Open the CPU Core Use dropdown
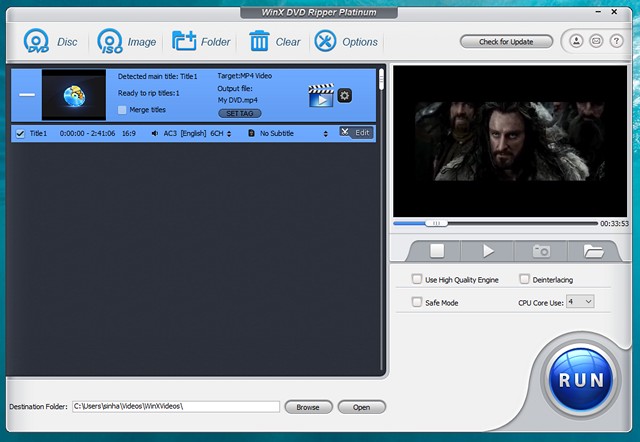The image size is (640, 442). tap(580, 302)
